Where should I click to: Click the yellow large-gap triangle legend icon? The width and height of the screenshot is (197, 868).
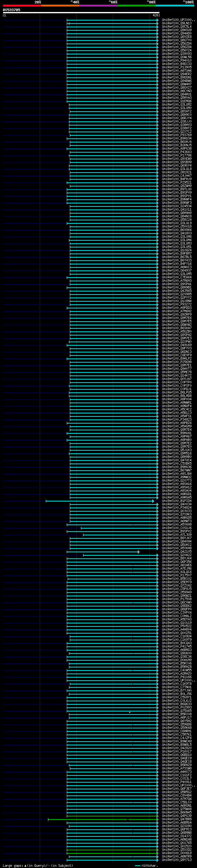[25, 865]
